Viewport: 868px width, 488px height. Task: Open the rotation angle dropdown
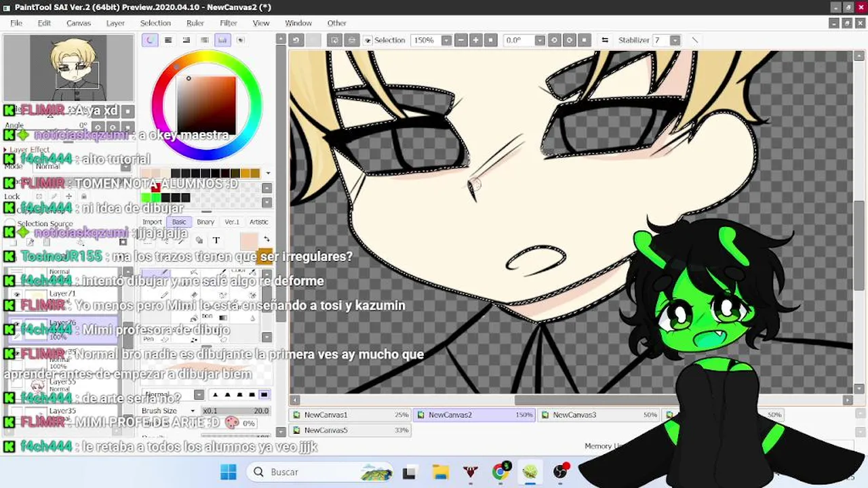(x=540, y=40)
